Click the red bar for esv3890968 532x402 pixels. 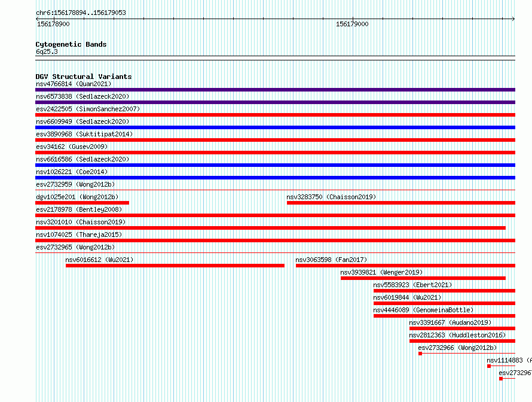tap(275, 140)
